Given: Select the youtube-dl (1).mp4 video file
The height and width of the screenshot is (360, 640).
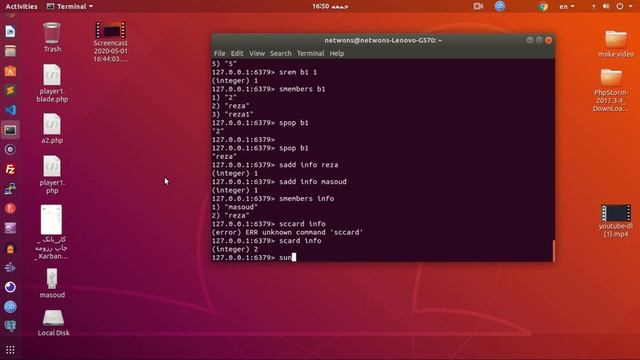Looking at the screenshot, I should click(616, 221).
